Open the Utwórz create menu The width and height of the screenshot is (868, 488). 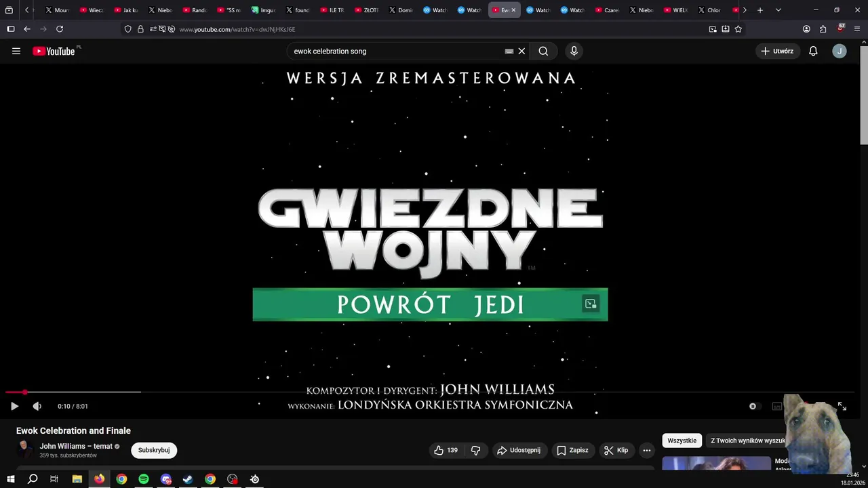777,51
